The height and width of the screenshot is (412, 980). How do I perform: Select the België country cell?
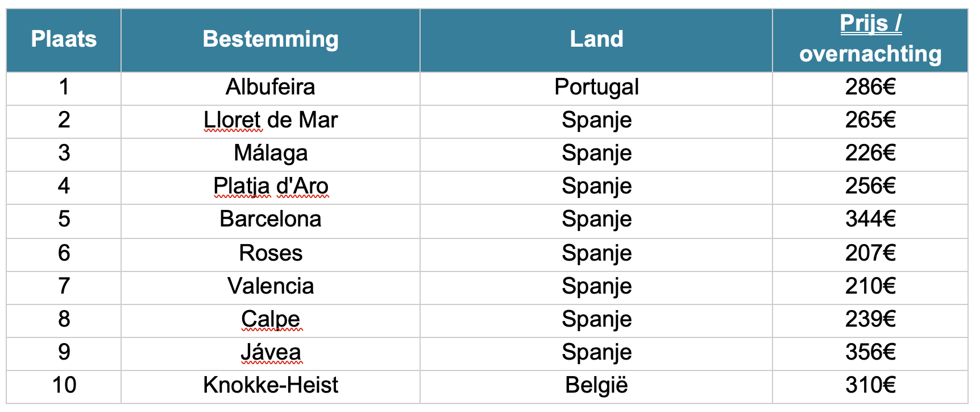pos(596,386)
